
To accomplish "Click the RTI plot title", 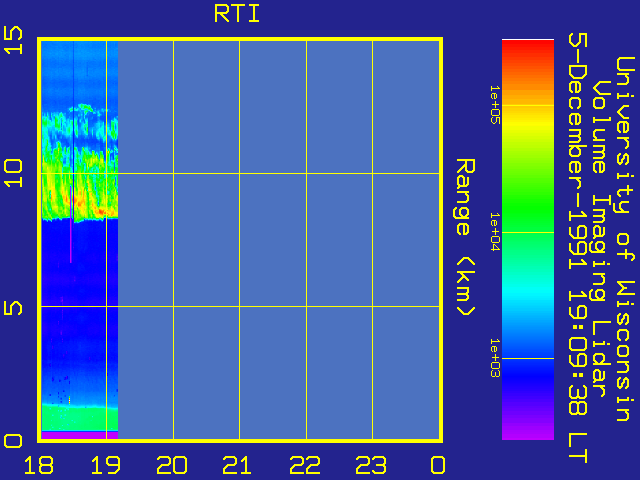I will click(237, 13).
